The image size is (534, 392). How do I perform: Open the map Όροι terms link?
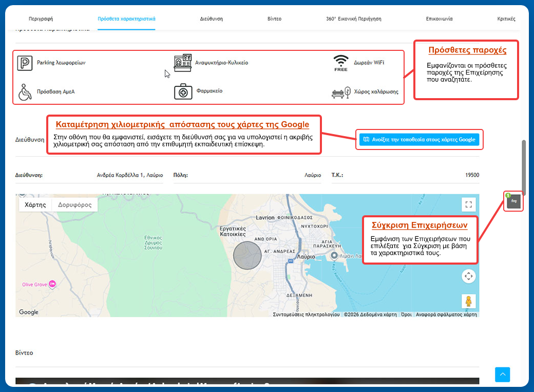(406, 314)
